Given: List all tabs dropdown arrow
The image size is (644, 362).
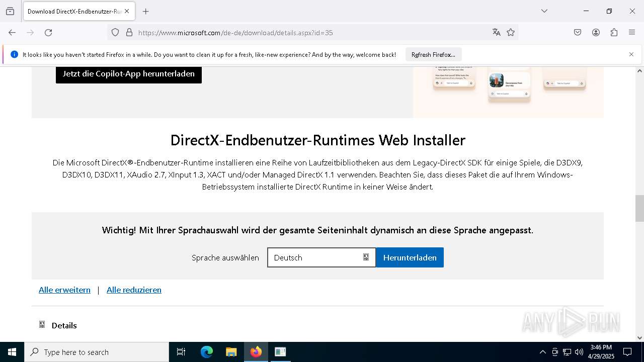Looking at the screenshot, I should (544, 11).
